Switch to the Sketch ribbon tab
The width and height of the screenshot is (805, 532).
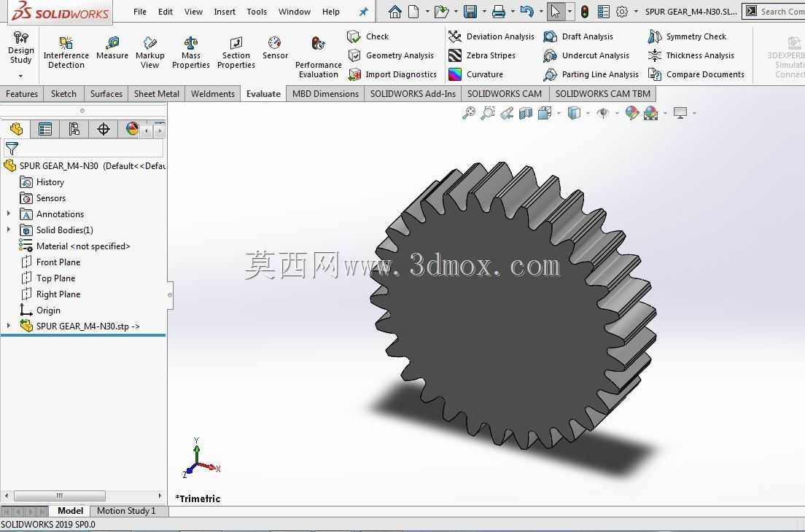(x=63, y=94)
